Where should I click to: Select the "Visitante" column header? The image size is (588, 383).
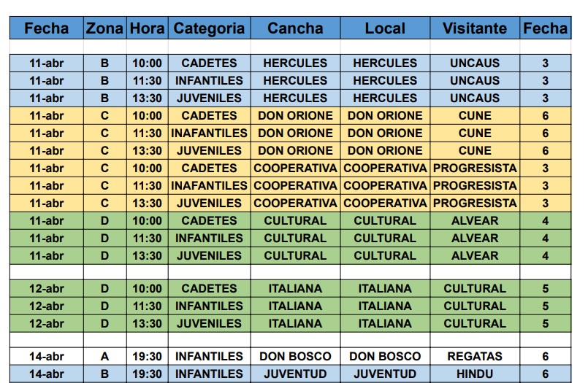(475, 28)
